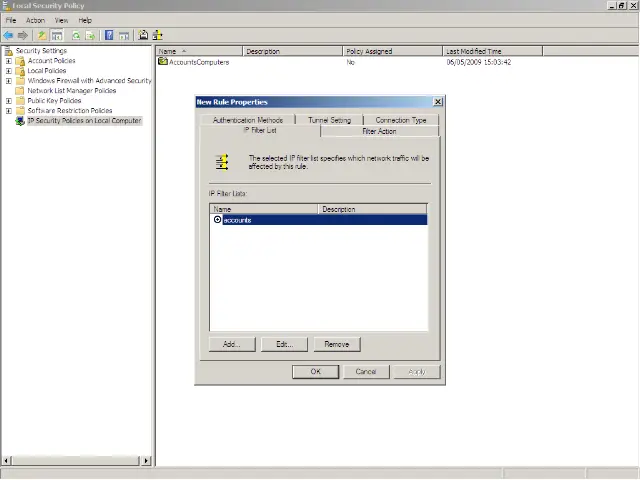Select the AccountsComputers policy entry
The image size is (640, 480).
[x=199, y=62]
